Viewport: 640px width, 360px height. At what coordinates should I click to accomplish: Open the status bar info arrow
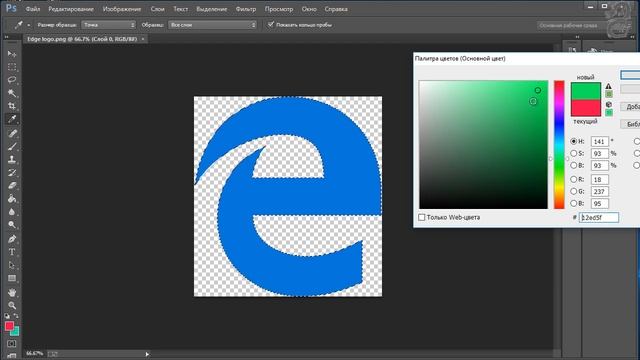[147, 354]
